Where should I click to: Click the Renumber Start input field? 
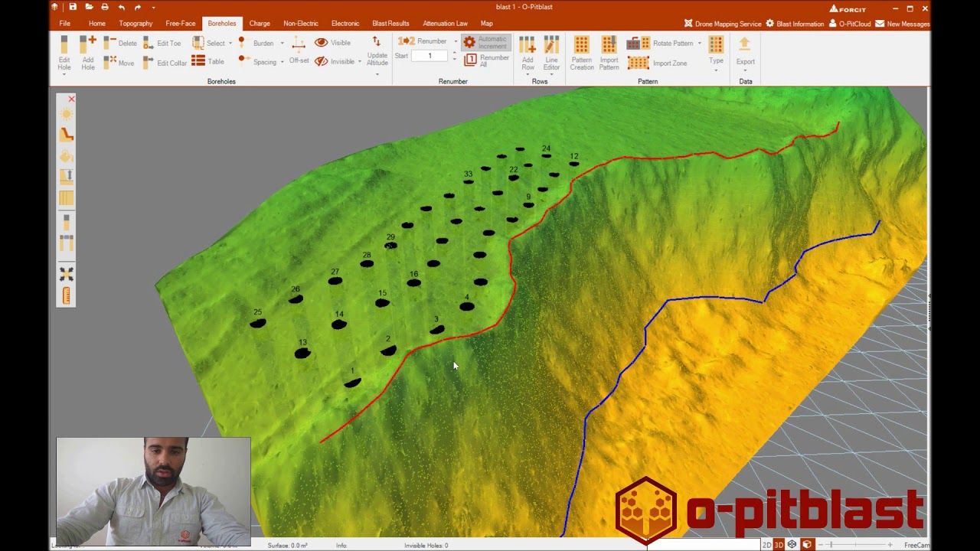pyautogui.click(x=430, y=56)
